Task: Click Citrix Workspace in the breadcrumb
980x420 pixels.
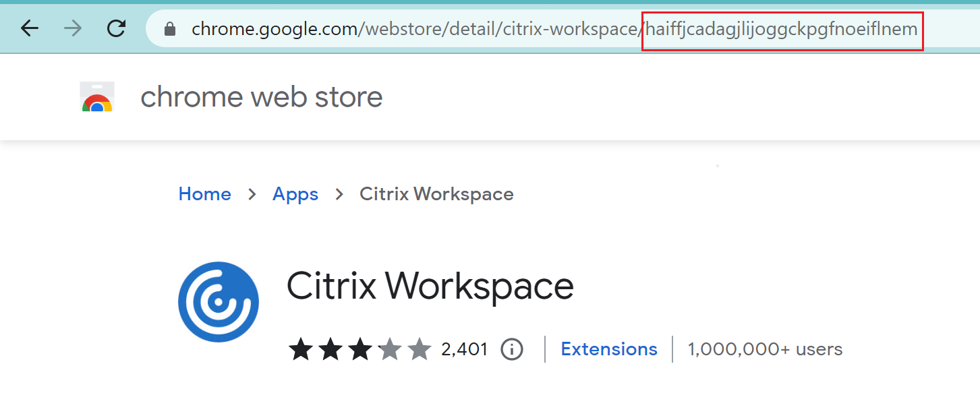Action: [x=436, y=194]
